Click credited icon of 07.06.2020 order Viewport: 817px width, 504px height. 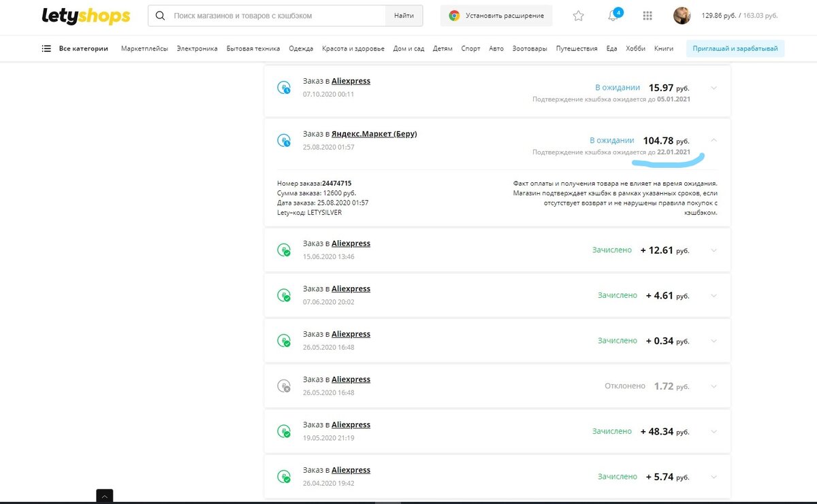pyautogui.click(x=284, y=295)
